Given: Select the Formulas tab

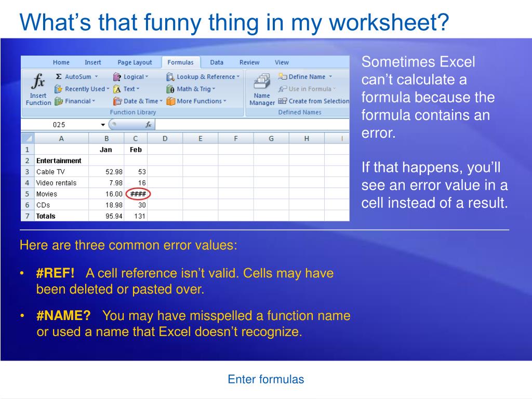Looking at the screenshot, I should pos(180,62).
